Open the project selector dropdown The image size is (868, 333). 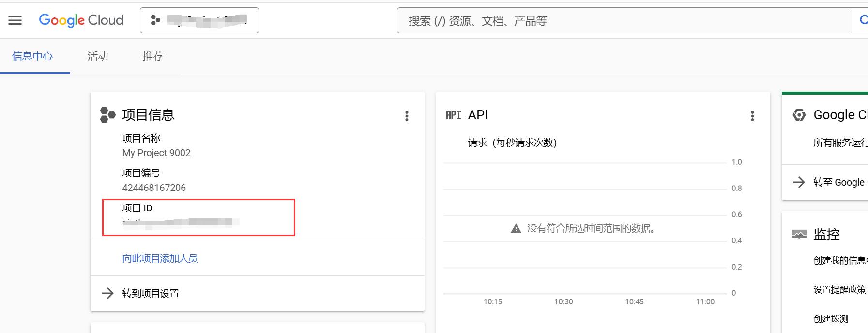point(199,20)
